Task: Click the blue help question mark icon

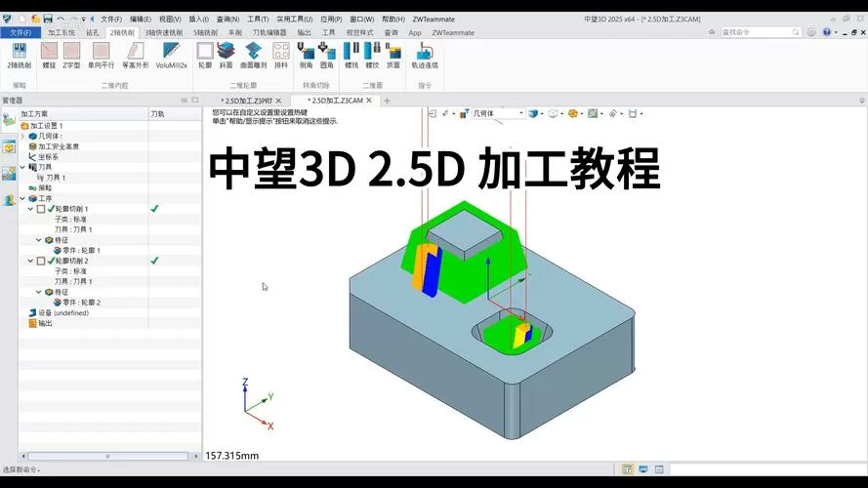Action: coord(826,32)
